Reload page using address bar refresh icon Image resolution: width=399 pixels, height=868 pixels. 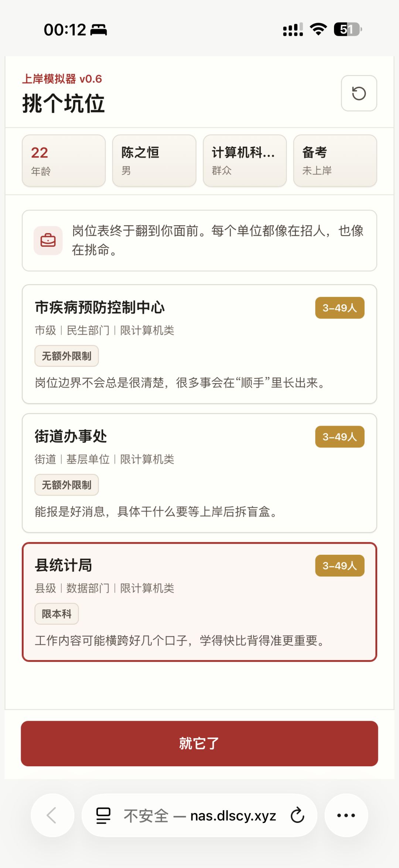(x=297, y=815)
